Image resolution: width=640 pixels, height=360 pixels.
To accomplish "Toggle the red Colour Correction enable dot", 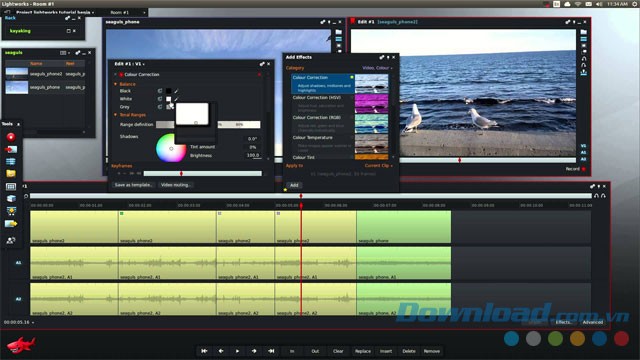I will coord(121,75).
